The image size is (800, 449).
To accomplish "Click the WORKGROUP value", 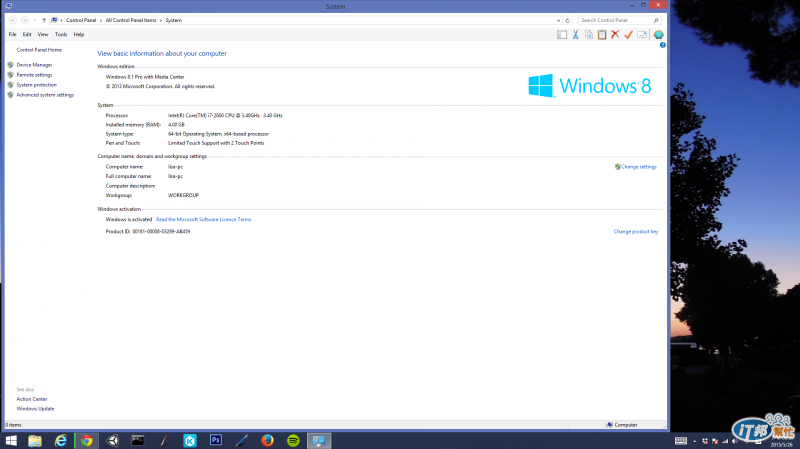I will pyautogui.click(x=183, y=195).
